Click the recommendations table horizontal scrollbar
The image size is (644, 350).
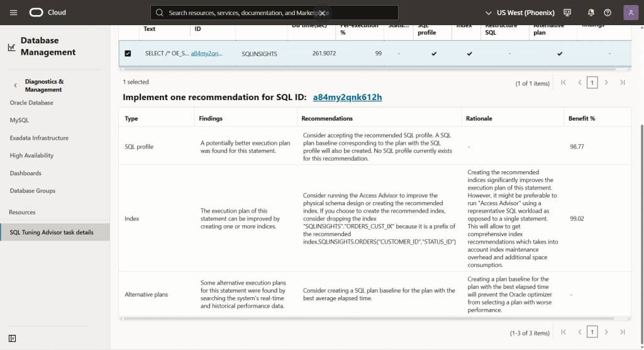(369, 319)
